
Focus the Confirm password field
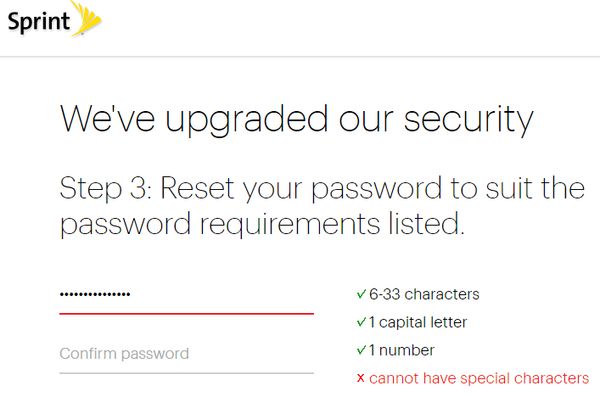tap(186, 354)
